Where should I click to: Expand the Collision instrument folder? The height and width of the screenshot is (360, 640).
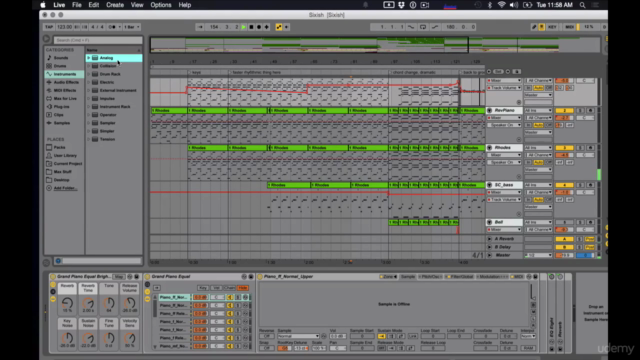(x=89, y=66)
